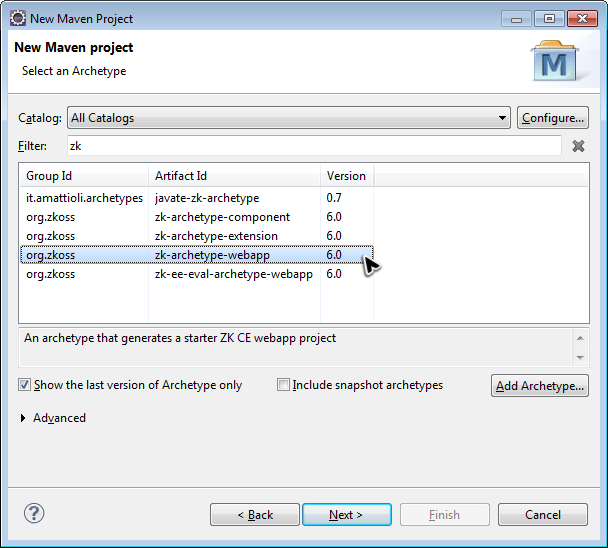This screenshot has height=548, width=608.
Task: Click the Eclipse icon in title bar
Action: click(18, 18)
